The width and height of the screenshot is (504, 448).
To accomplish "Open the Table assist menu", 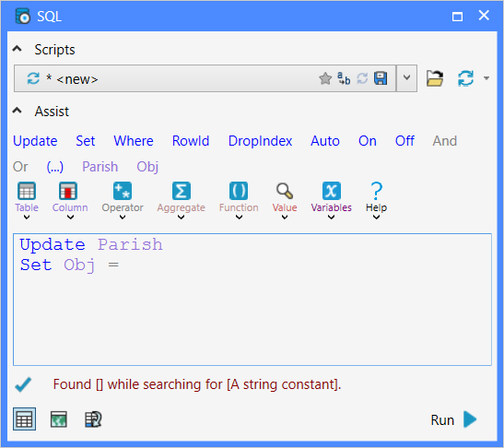I will pos(27,200).
